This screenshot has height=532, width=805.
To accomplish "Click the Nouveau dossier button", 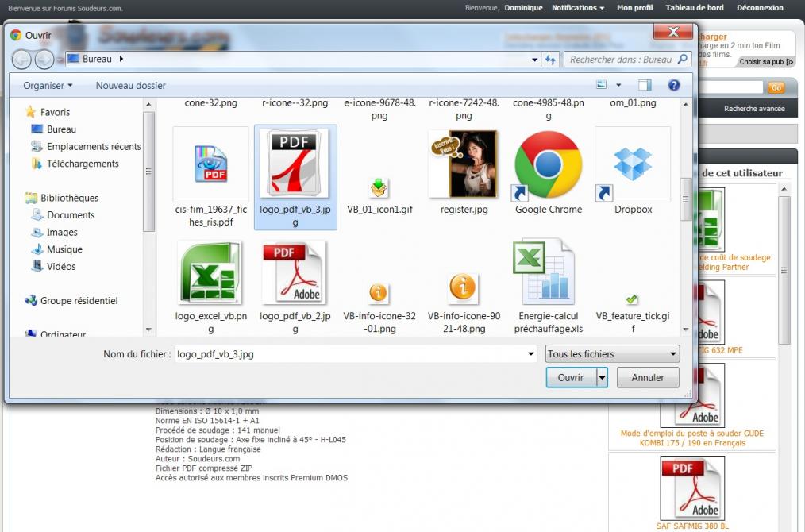I will 131,86.
